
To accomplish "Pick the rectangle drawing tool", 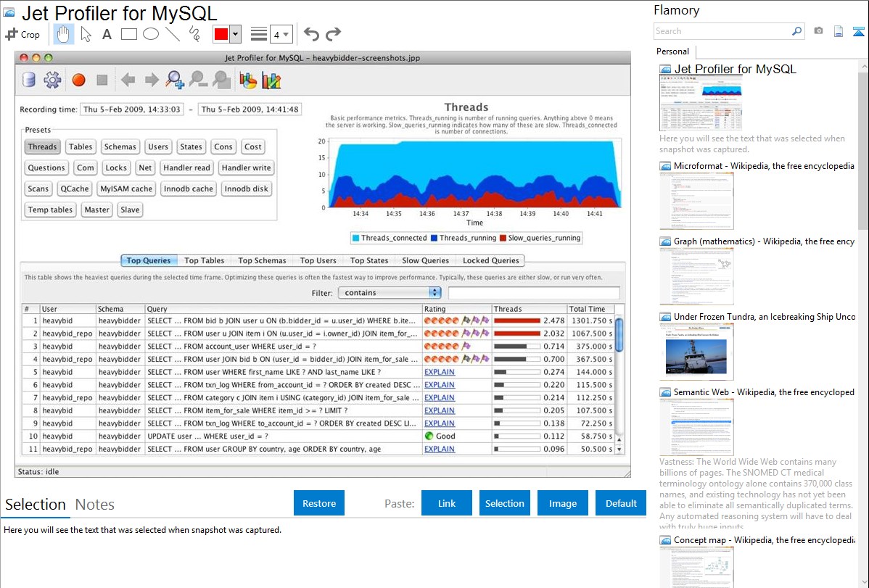I will pos(129,34).
